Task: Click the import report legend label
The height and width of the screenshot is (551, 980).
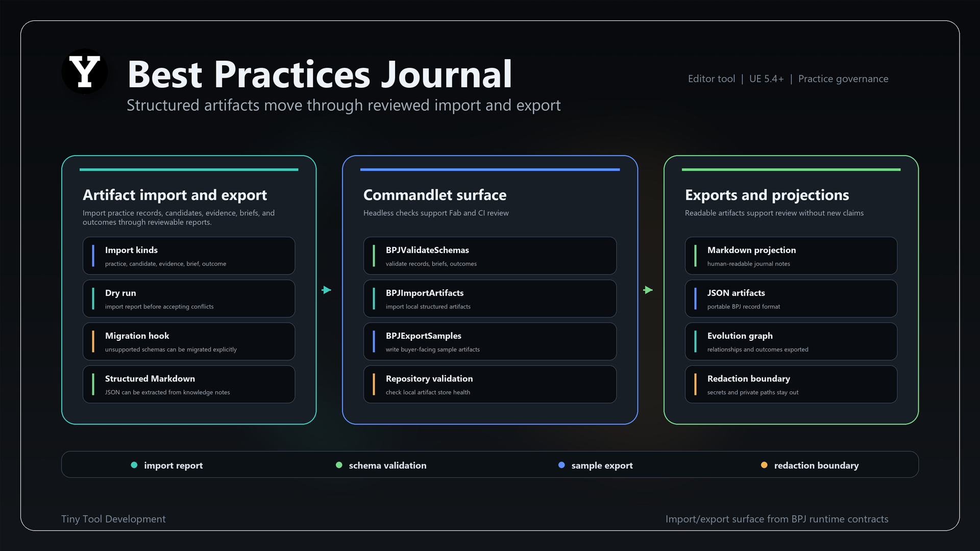Action: pos(174,465)
